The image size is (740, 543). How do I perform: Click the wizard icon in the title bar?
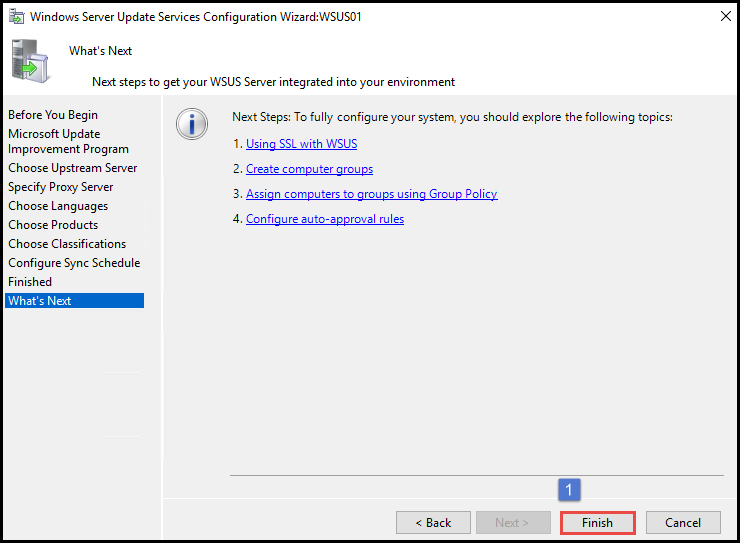pyautogui.click(x=14, y=16)
